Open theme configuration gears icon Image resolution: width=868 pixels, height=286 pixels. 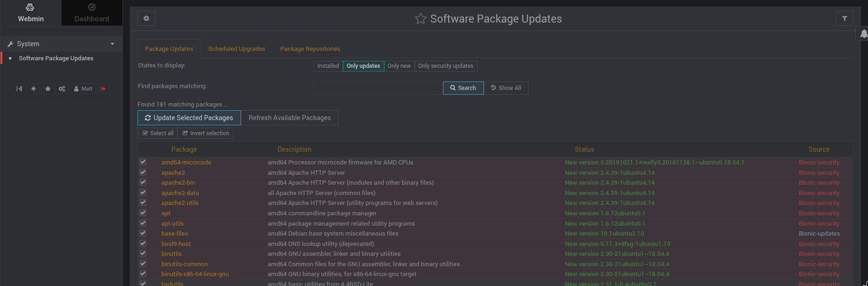(62, 89)
